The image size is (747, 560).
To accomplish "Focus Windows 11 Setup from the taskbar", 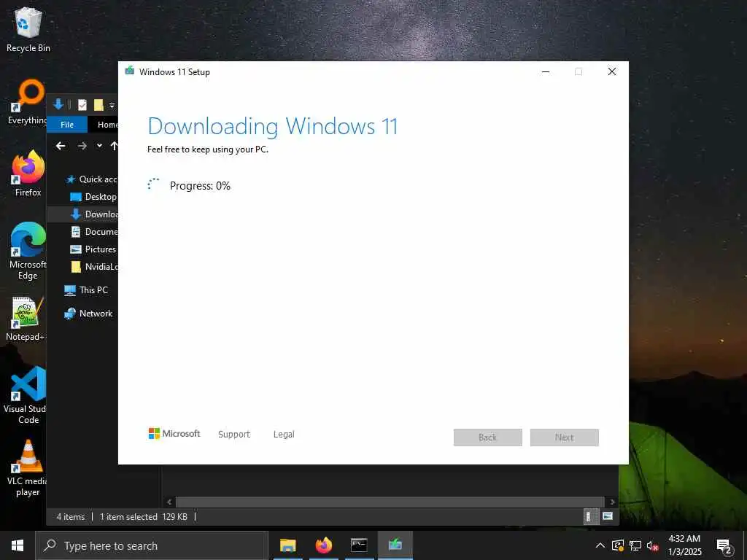I will tap(395, 545).
